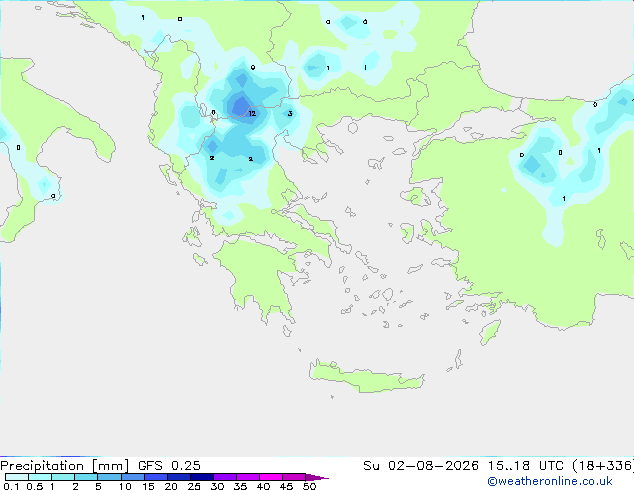
Task: Click the '12' precipitation value on map
Action: [252, 114]
